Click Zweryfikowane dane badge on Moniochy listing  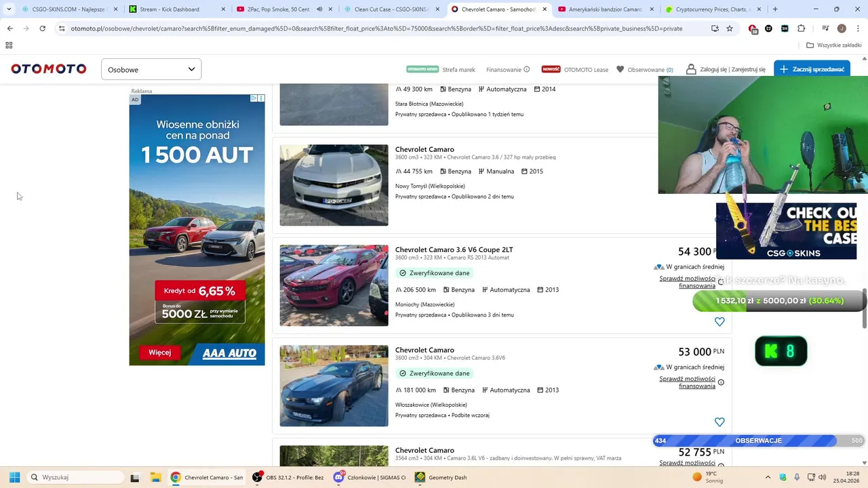pos(434,273)
